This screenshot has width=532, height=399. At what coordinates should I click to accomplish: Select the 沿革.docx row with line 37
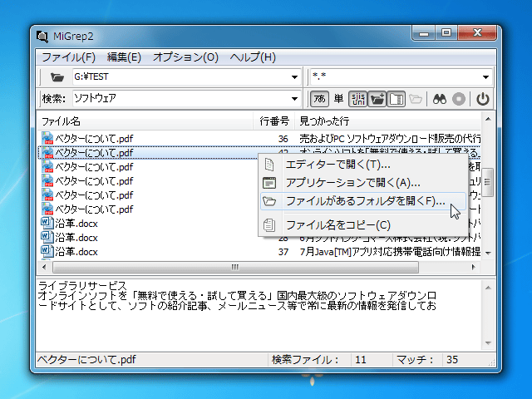click(x=259, y=252)
